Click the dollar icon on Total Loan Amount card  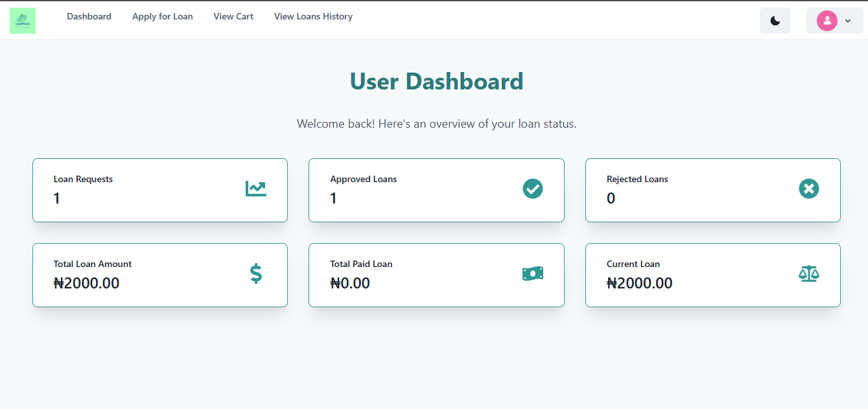[x=256, y=274]
